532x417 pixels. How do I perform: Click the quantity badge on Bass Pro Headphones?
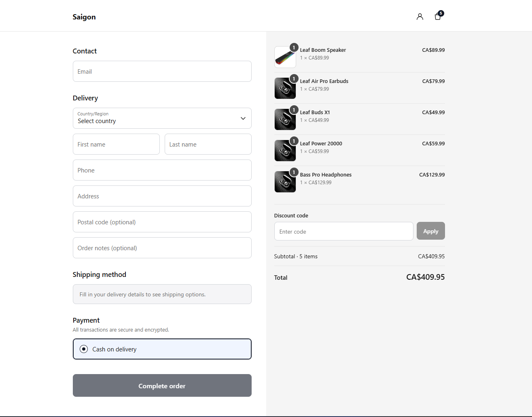[x=294, y=172]
